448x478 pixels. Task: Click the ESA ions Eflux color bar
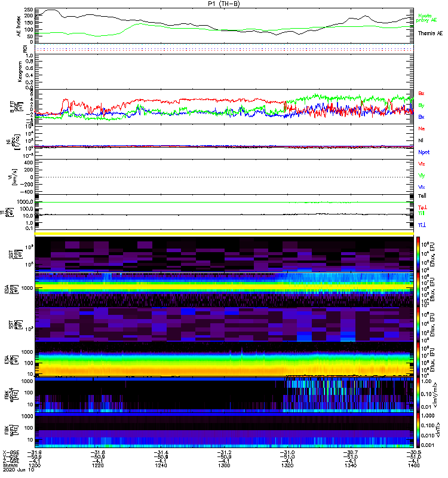pos(418,290)
